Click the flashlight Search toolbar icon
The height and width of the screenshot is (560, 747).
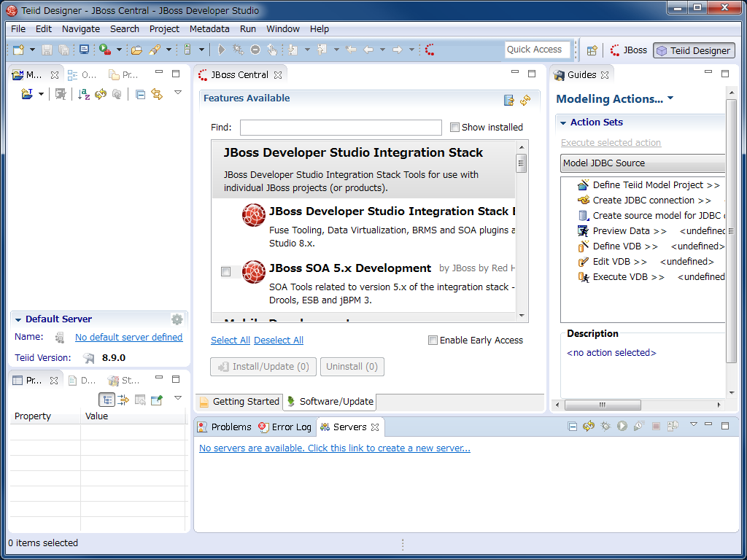(x=155, y=50)
